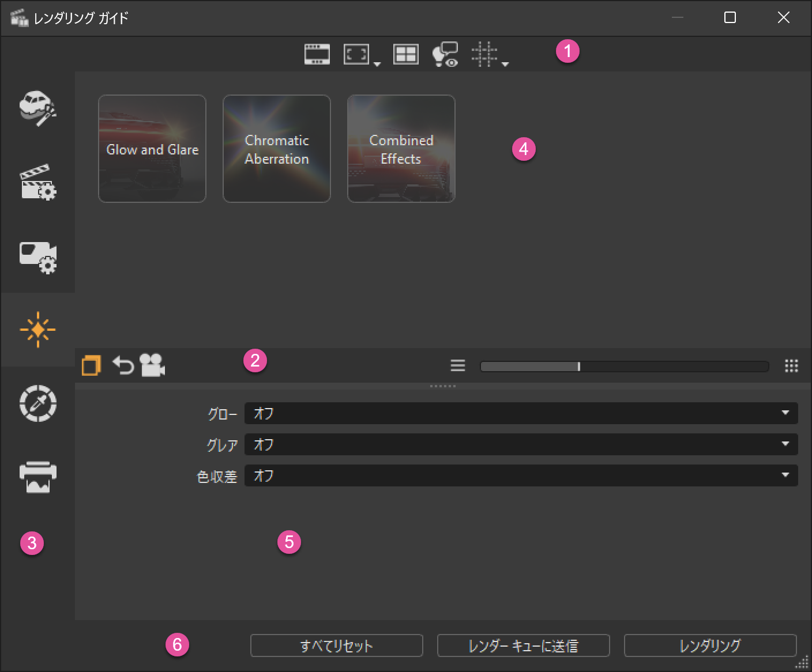Open the safe frame options arrow
This screenshot has height=672, width=812.
[x=377, y=64]
